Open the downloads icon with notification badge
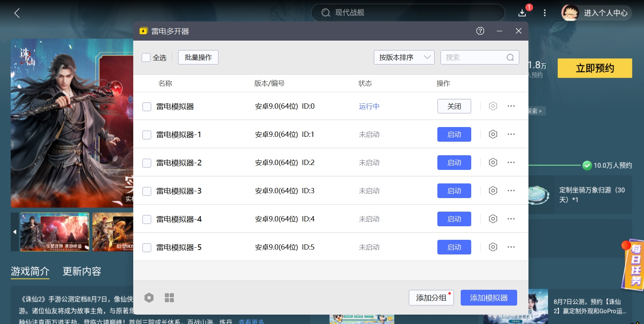 (522, 13)
